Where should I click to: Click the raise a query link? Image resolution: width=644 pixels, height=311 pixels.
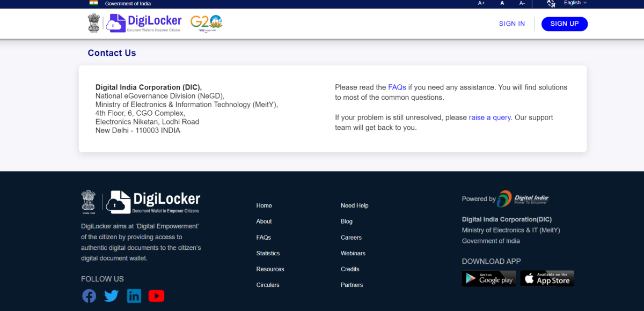tap(489, 117)
